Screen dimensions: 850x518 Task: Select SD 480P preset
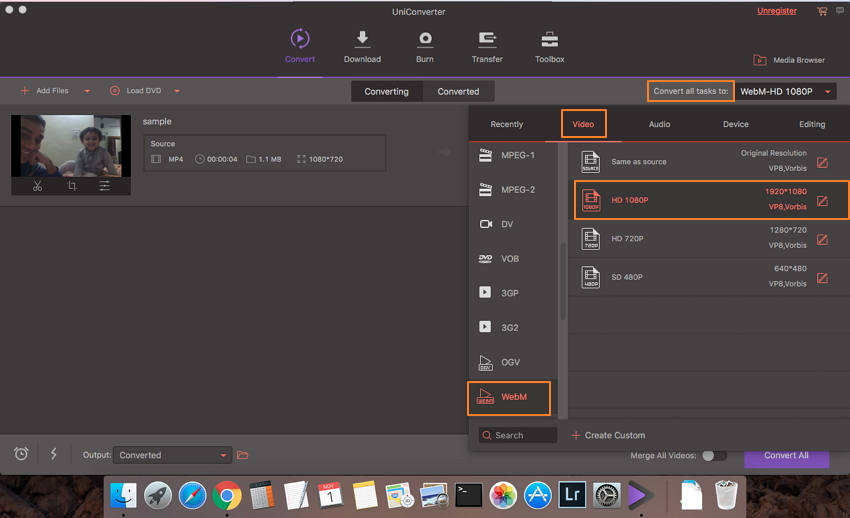click(x=708, y=277)
